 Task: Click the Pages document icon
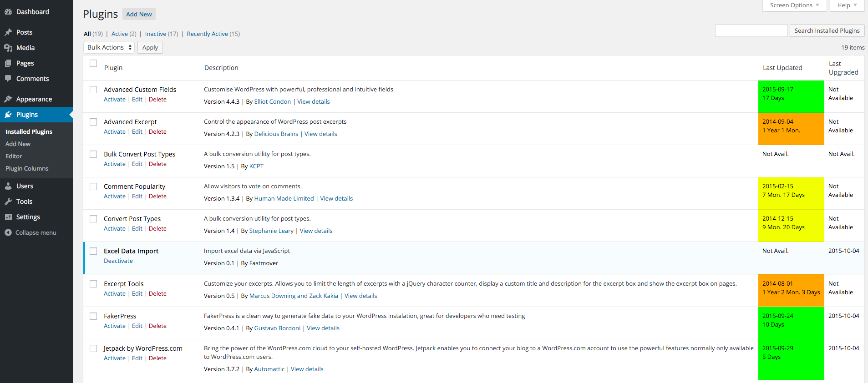[8, 63]
